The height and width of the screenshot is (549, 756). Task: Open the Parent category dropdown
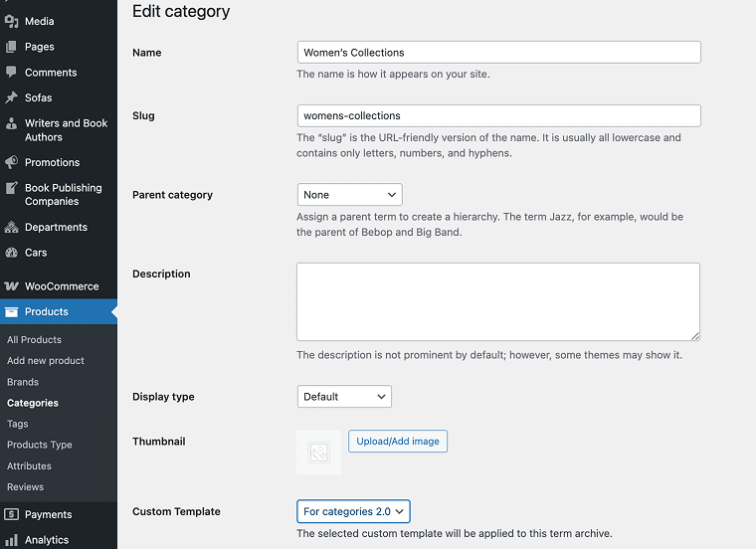tap(349, 195)
